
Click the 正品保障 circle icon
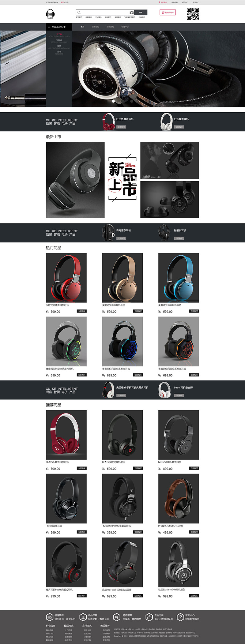83,617
